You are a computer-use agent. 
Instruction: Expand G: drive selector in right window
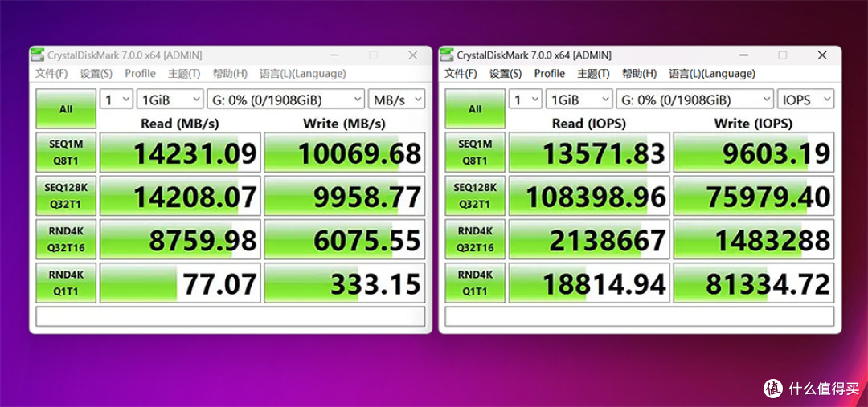point(695,100)
